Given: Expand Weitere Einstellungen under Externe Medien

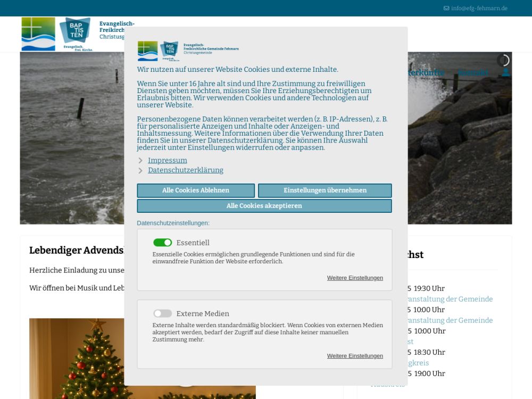Looking at the screenshot, I should (355, 356).
